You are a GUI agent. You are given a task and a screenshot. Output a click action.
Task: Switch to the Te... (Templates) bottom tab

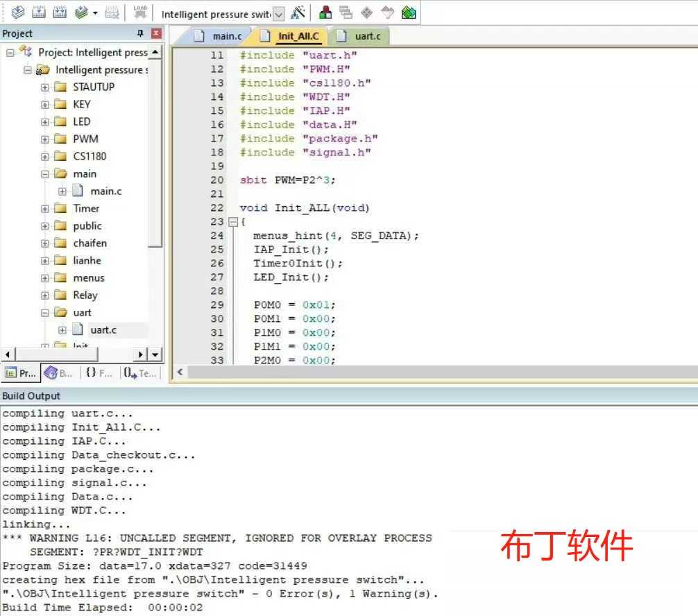point(139,373)
